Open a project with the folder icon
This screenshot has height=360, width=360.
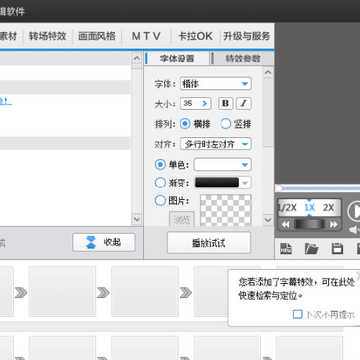click(311, 249)
